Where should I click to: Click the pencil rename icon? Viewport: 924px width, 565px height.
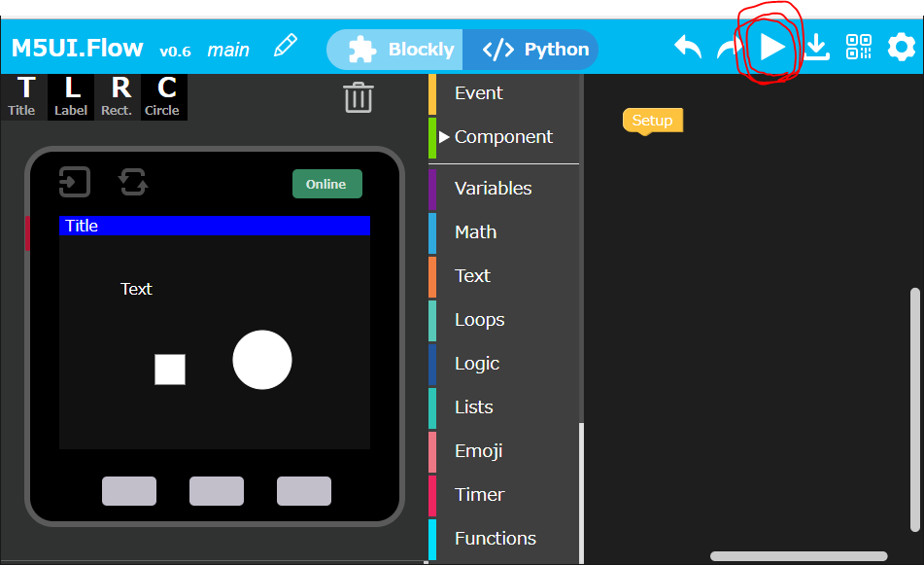pyautogui.click(x=285, y=46)
